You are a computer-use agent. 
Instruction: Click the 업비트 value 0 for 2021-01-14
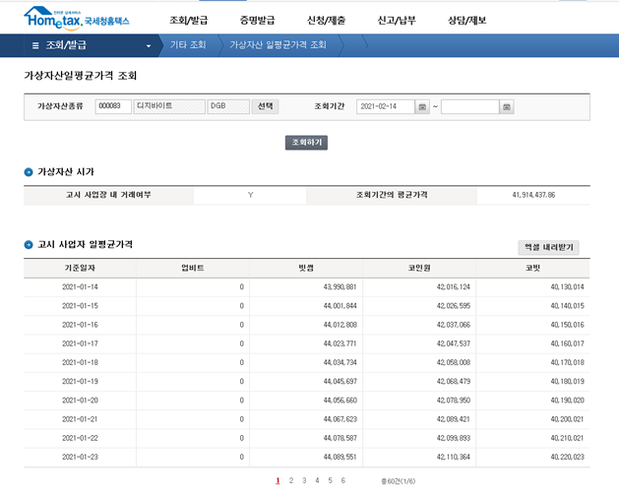242,287
